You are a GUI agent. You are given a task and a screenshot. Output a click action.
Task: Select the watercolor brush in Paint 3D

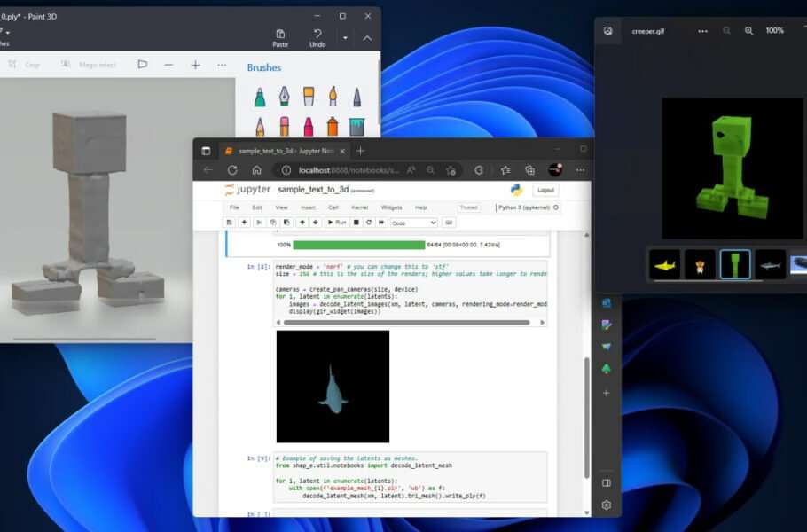tap(333, 97)
